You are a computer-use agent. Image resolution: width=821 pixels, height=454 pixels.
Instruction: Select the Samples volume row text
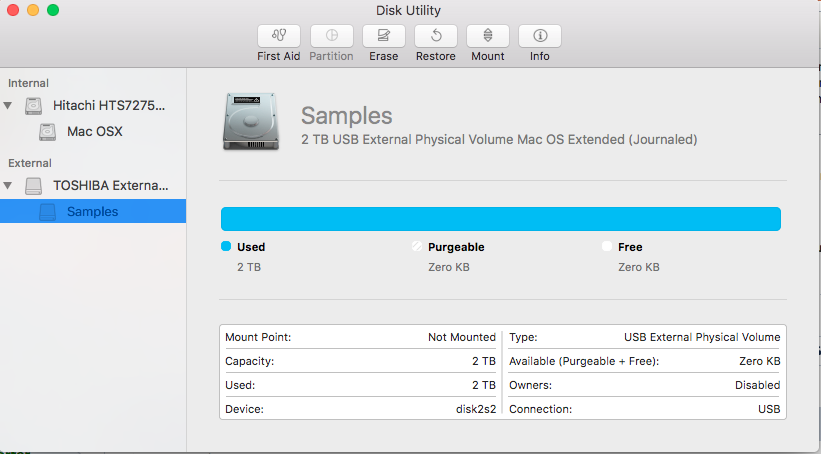(93, 212)
